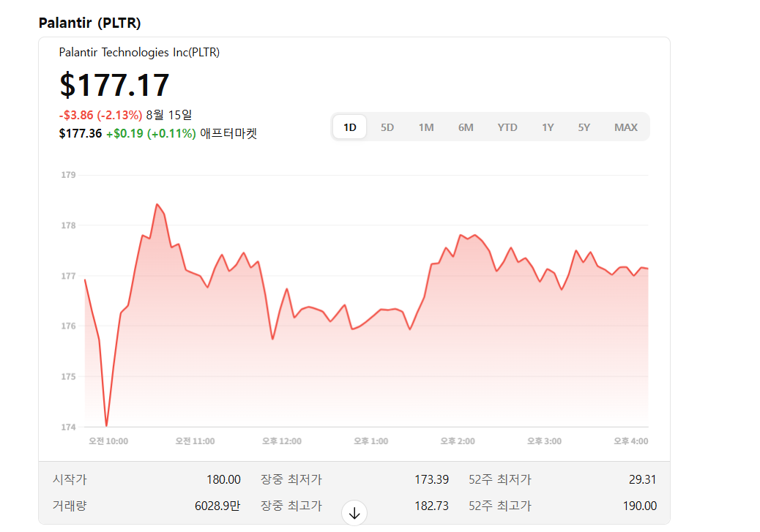Select the MAX range tab
This screenshot has width=760, height=532.
coord(626,127)
